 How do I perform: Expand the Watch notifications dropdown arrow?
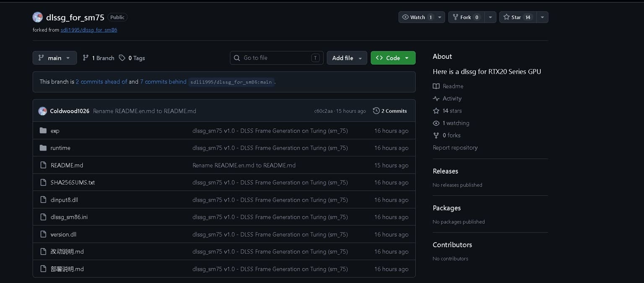440,17
